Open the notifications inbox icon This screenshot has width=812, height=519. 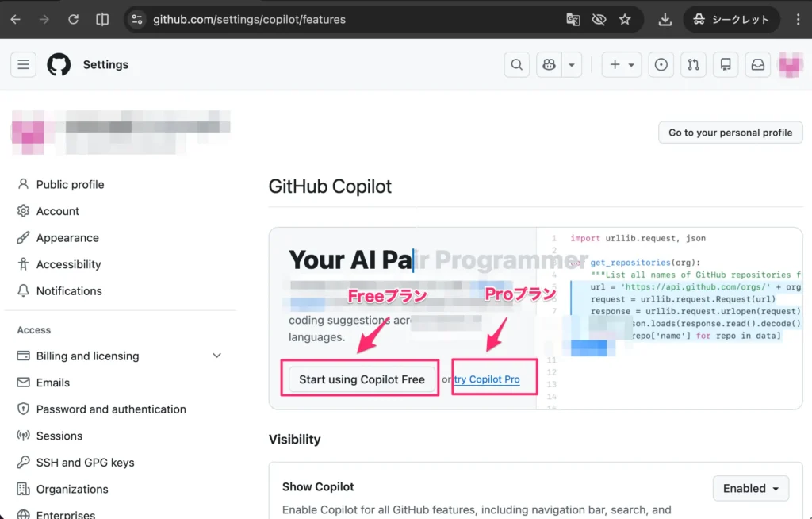point(757,65)
